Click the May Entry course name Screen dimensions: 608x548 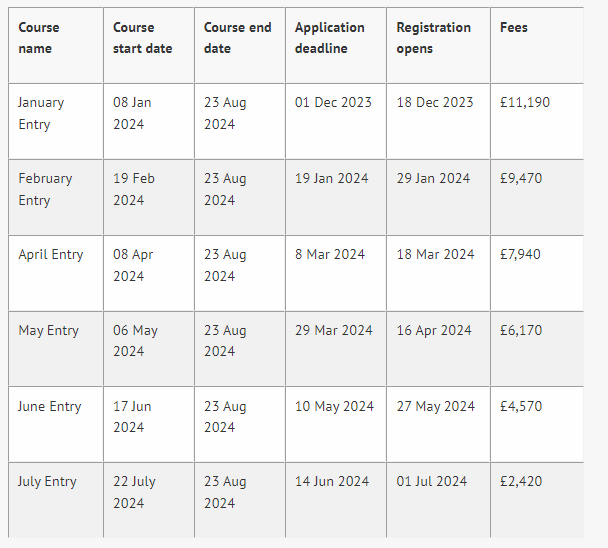pyautogui.click(x=48, y=330)
